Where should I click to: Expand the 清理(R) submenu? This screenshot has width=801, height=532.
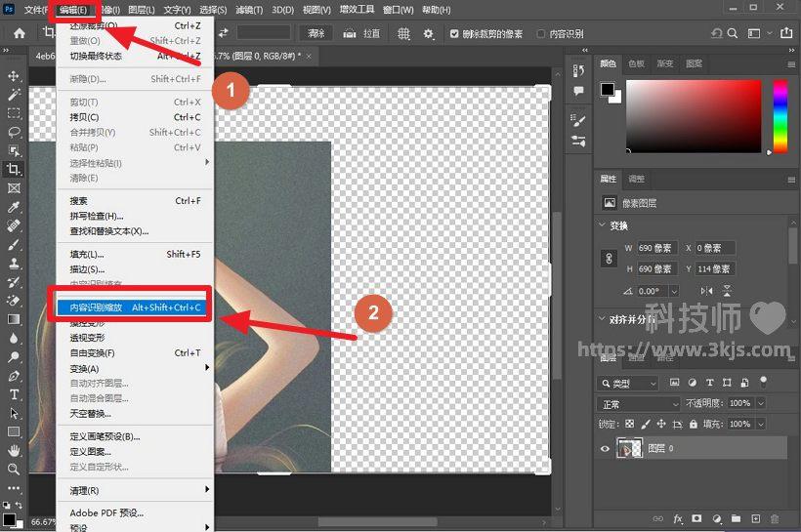point(136,490)
